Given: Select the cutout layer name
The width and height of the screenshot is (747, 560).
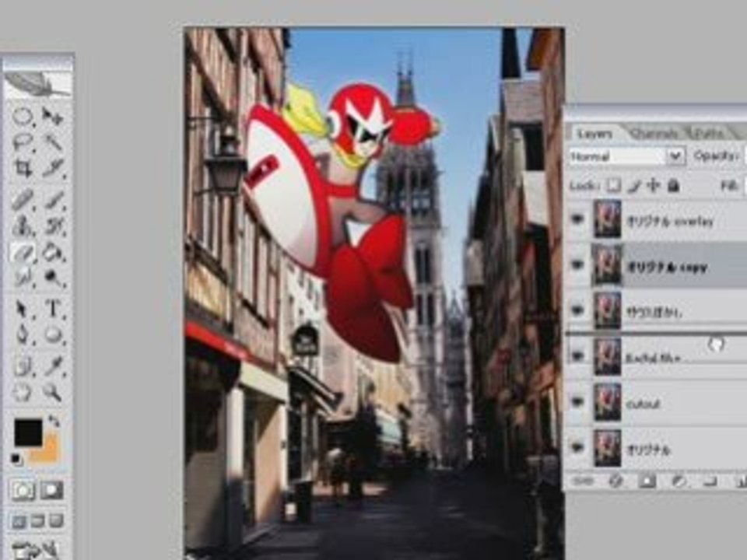Looking at the screenshot, I should pos(644,404).
